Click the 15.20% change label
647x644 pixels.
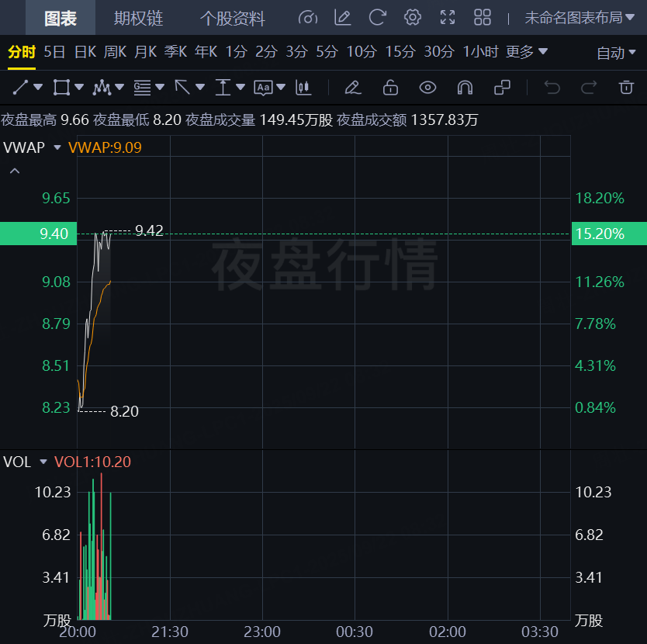(x=609, y=234)
